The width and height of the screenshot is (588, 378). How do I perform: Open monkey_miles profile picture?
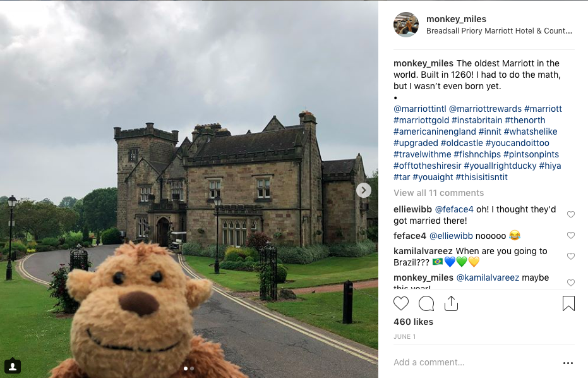click(406, 25)
